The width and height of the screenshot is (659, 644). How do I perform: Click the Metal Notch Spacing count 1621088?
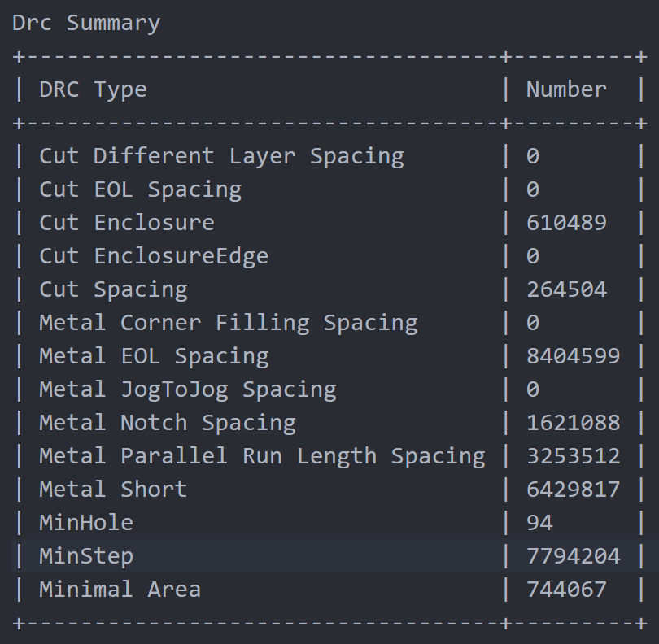[574, 423]
